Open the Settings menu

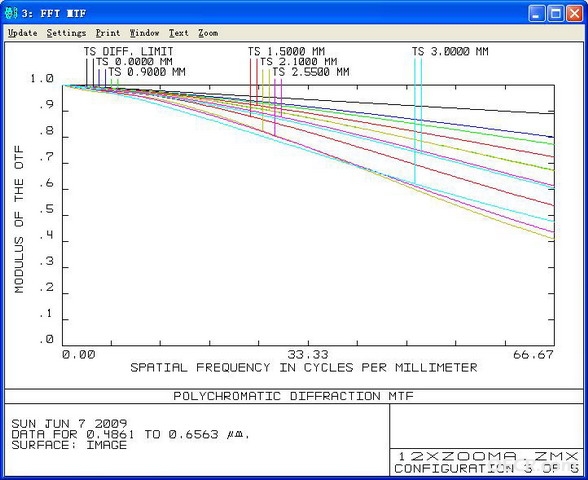coord(66,33)
